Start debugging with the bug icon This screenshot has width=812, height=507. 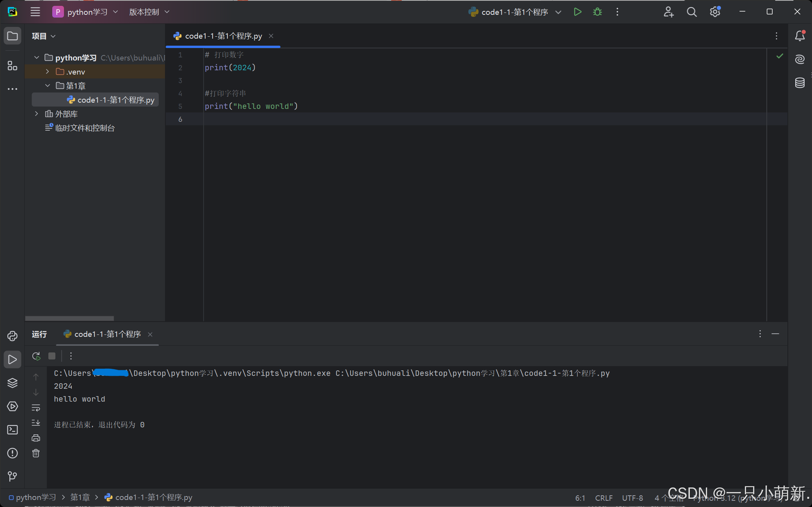click(x=597, y=12)
